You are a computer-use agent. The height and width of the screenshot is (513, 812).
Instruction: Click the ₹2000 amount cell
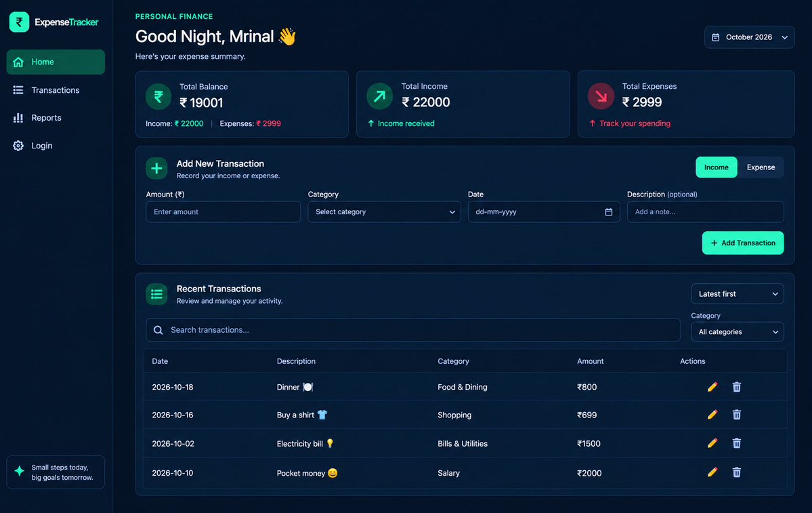(x=589, y=473)
